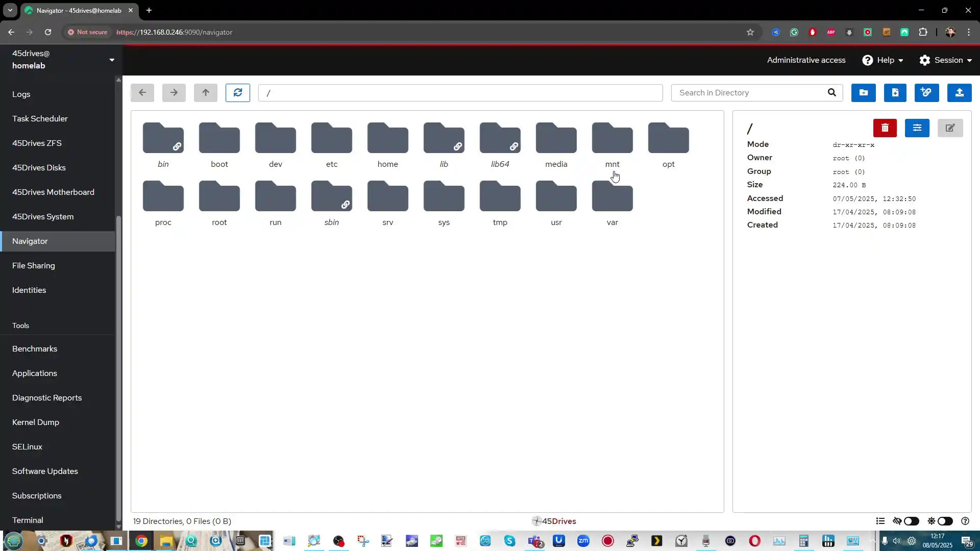Viewport: 980px width, 551px height.
Task: Click the 45Drives logo in footer
Action: pyautogui.click(x=554, y=521)
